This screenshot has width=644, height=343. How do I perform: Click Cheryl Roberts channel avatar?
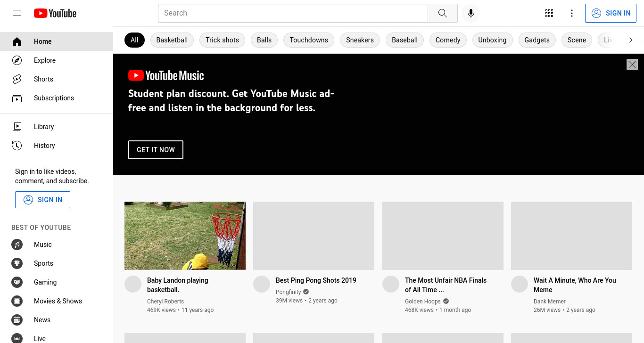[133, 284]
